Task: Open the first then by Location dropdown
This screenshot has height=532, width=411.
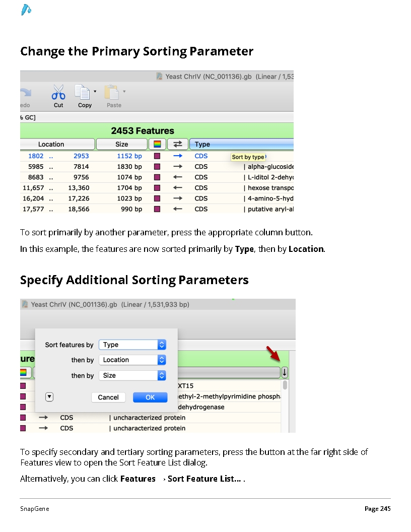Action: [x=132, y=360]
